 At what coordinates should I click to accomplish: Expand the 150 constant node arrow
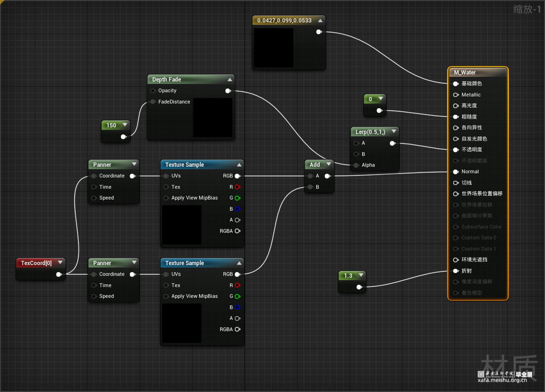(x=125, y=125)
